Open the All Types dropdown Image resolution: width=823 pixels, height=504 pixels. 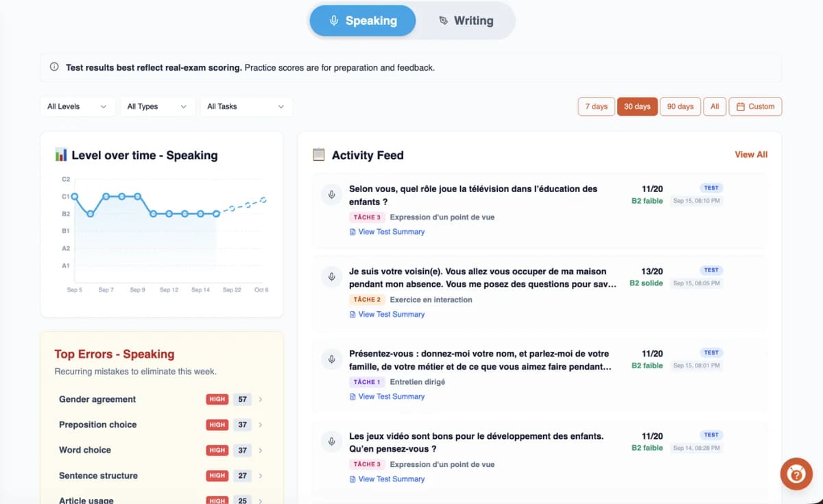(157, 106)
